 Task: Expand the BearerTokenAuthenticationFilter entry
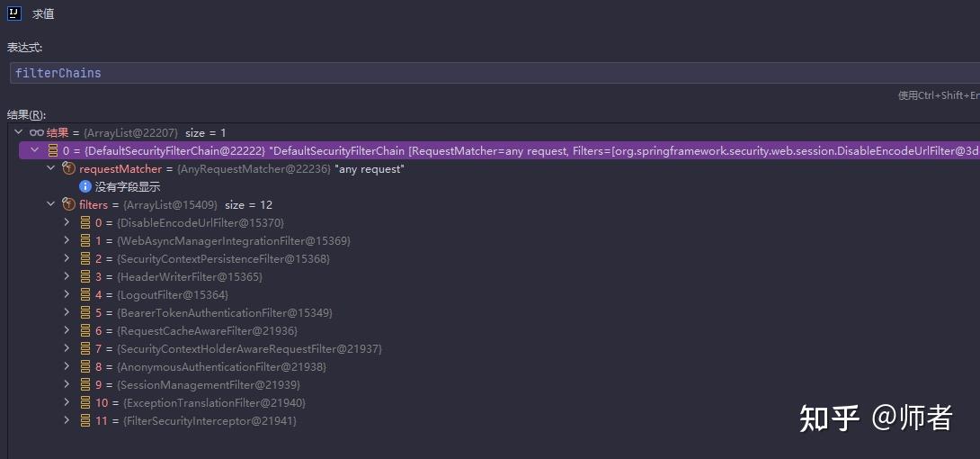point(67,312)
